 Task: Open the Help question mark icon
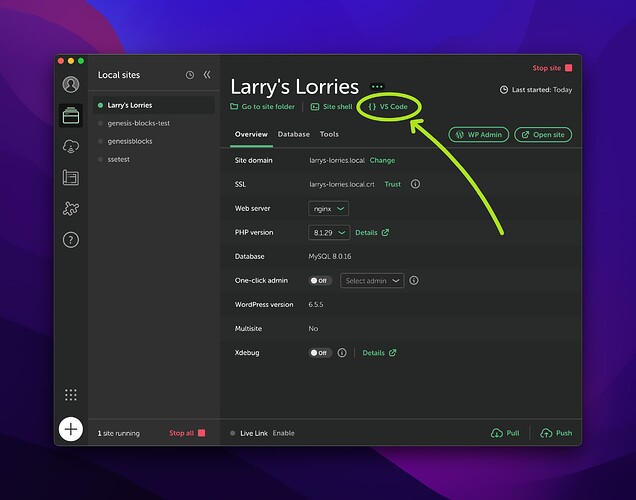click(x=71, y=240)
